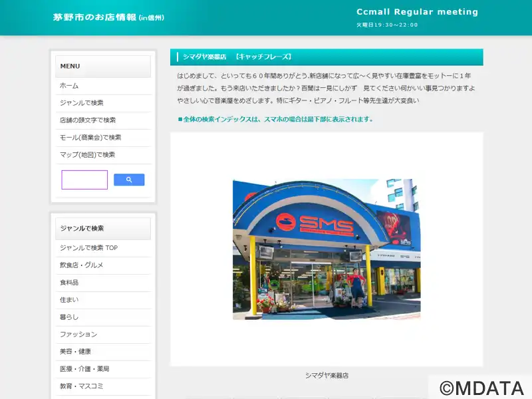Image resolution: width=532 pixels, height=399 pixels.
Task: Browse the 食料品 genre
Action: click(x=103, y=283)
